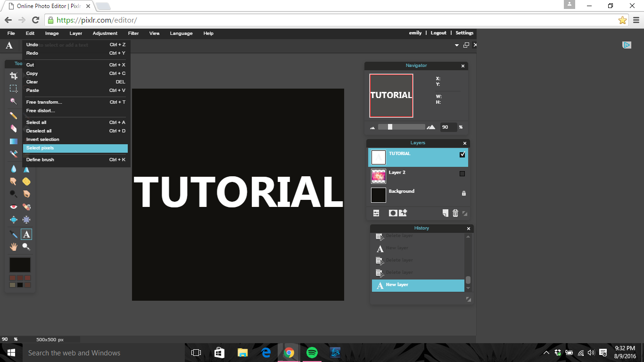Select the Red Eye Reduction tool
The width and height of the screenshot is (644, 362).
pyautogui.click(x=14, y=207)
